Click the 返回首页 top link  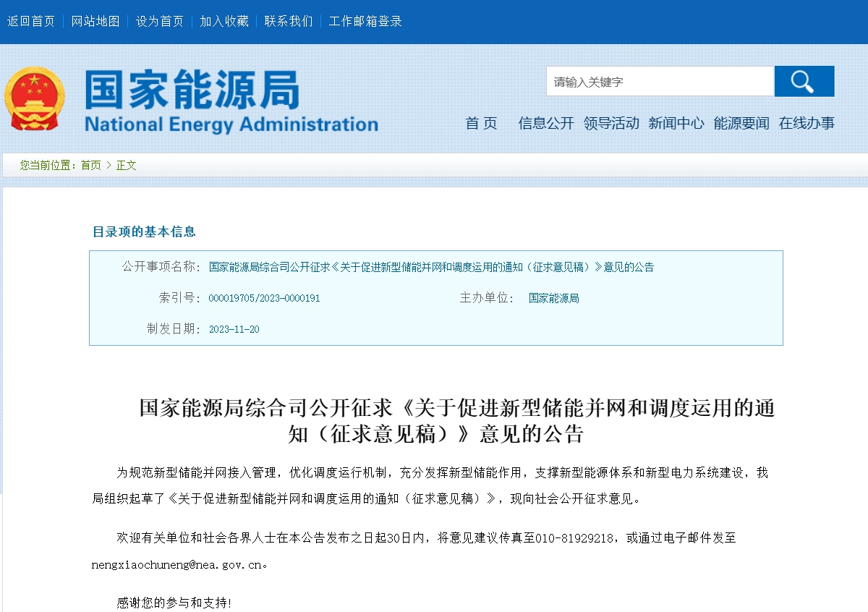click(x=31, y=21)
